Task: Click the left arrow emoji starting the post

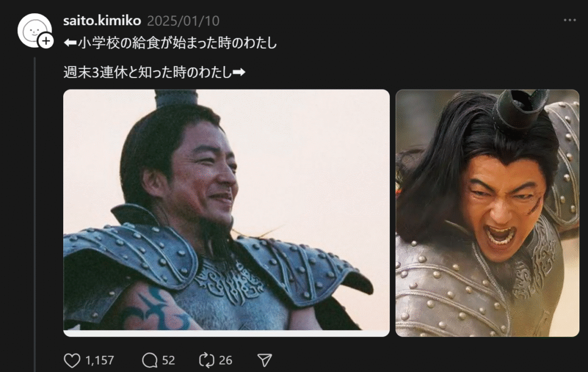Action: click(x=70, y=42)
